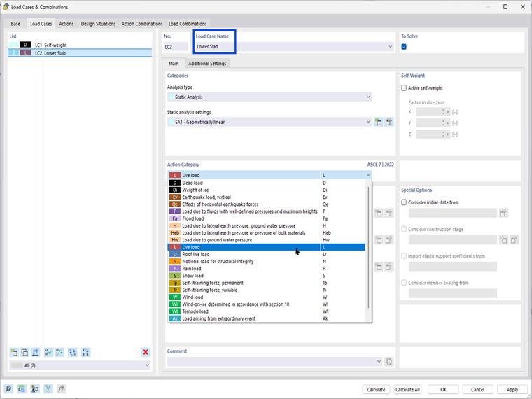532x399 pixels.
Task: Click the Cancel button
Action: point(477,389)
